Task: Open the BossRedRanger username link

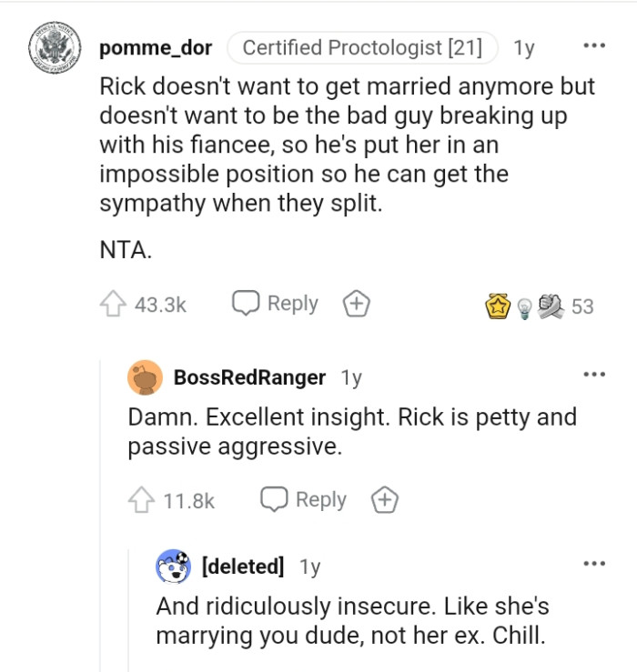Action: coord(248,377)
